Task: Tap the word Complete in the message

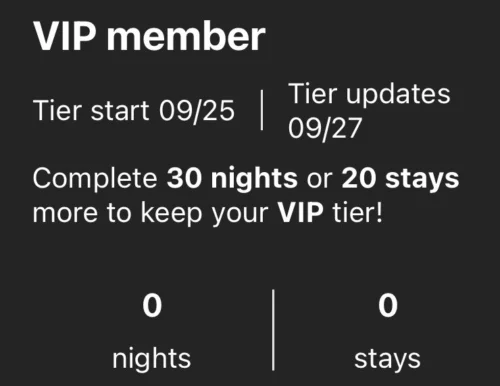Action: 95,179
